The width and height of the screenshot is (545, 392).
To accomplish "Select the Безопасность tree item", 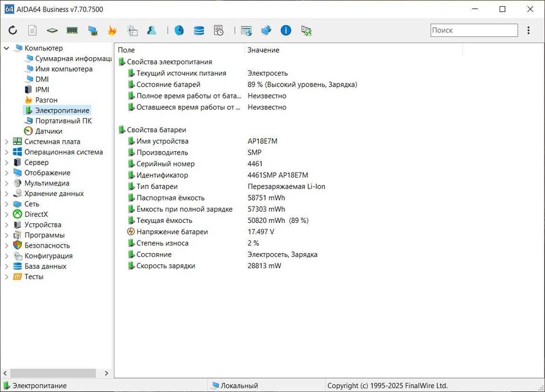I will pos(41,245).
